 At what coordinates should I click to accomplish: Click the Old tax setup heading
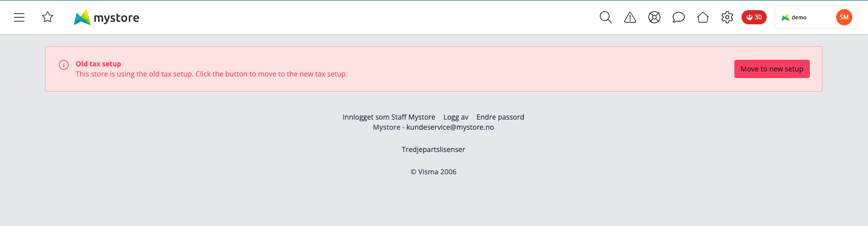coord(98,64)
